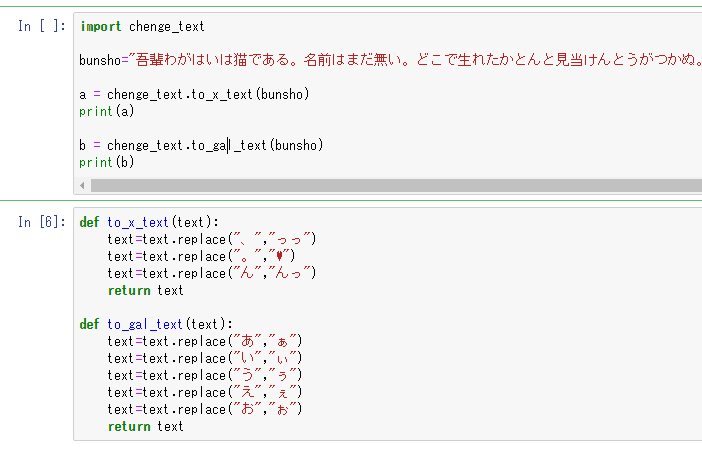This screenshot has height=458, width=702.
Task: Click the "def to_gal_text(text):" line
Action: point(156,324)
